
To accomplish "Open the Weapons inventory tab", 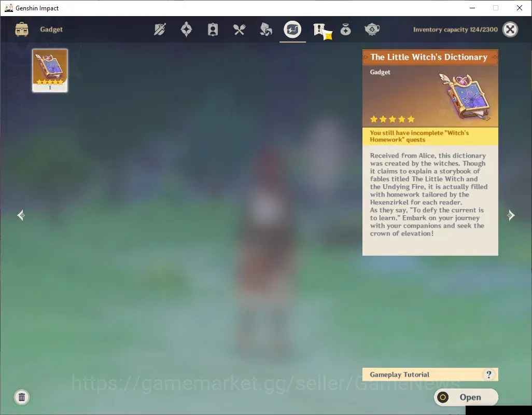I will 160,30.
